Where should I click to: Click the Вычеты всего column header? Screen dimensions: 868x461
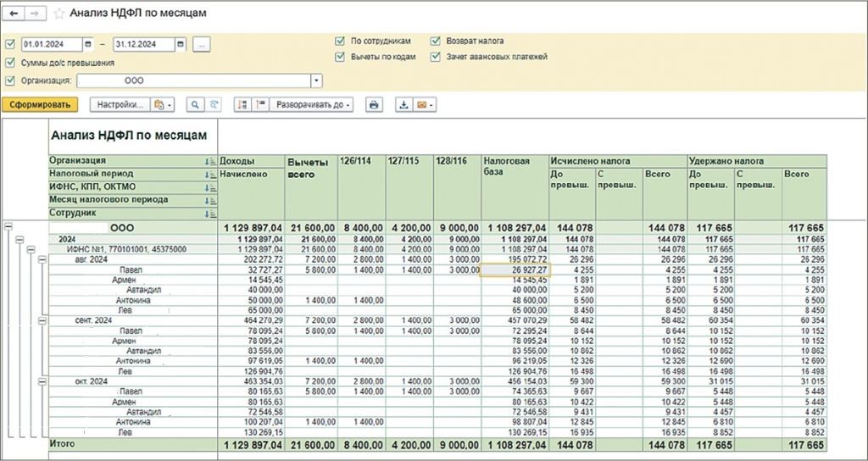click(x=311, y=187)
